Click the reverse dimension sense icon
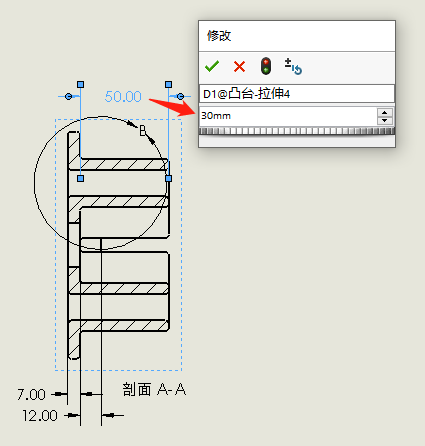Screen dimensions: 425x446 click(293, 66)
